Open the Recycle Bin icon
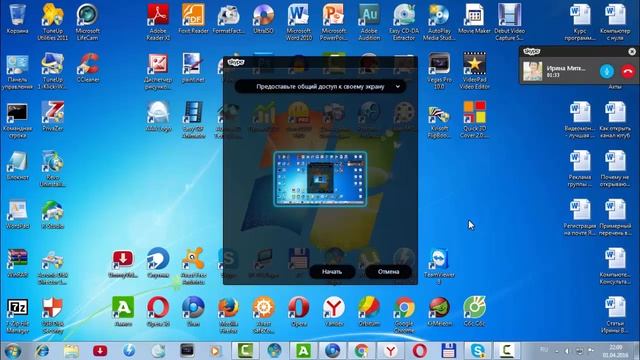Screen dimensions: 640x360 (18, 20)
